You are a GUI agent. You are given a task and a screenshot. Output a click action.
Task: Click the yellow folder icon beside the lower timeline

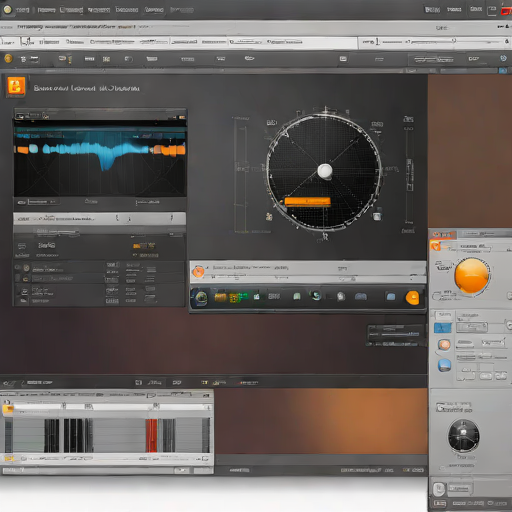7,409
